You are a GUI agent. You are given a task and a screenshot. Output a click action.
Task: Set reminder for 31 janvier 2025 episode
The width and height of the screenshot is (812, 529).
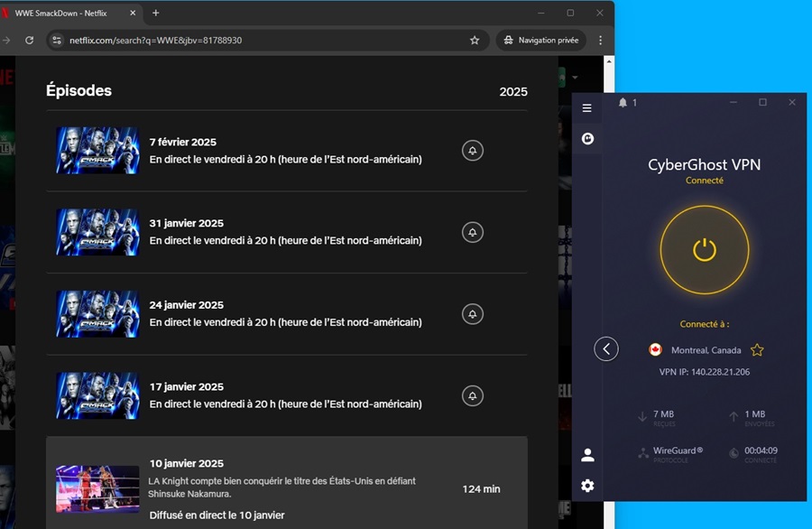tap(472, 232)
